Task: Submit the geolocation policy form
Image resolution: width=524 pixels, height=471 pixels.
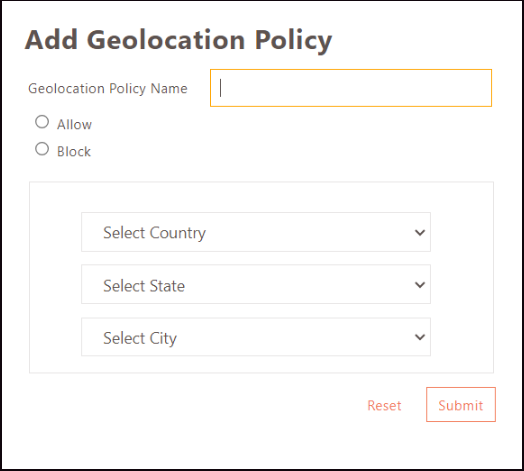Action: point(461,404)
